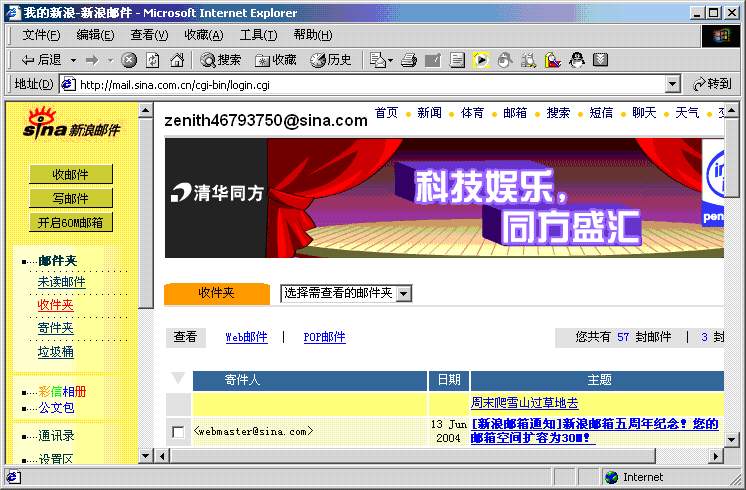Click the Print toolbar icon
This screenshot has height=490, width=746.
click(408, 60)
